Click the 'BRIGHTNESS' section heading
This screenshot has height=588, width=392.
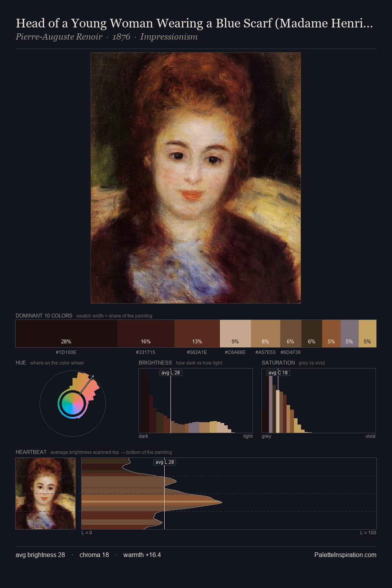point(155,363)
